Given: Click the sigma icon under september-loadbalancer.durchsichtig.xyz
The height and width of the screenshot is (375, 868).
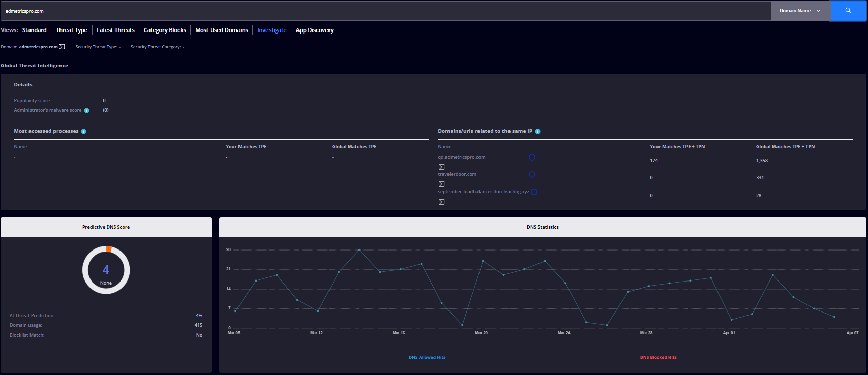Looking at the screenshot, I should point(442,202).
